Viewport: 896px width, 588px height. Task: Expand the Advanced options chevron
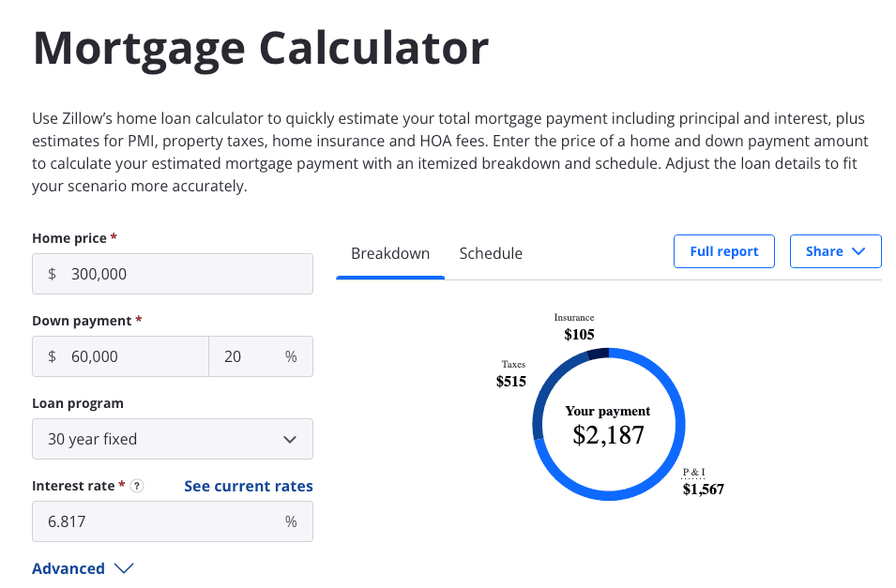[124, 568]
